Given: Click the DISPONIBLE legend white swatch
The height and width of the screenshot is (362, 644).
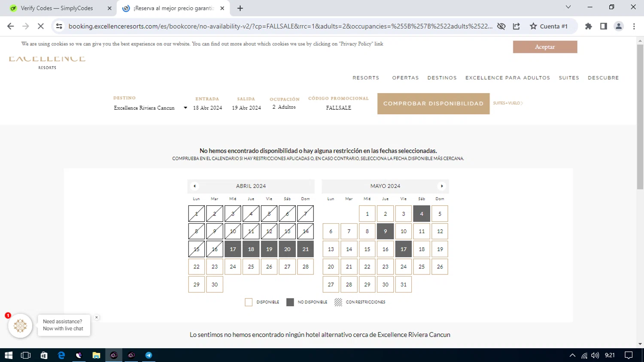Looking at the screenshot, I should [249, 302].
